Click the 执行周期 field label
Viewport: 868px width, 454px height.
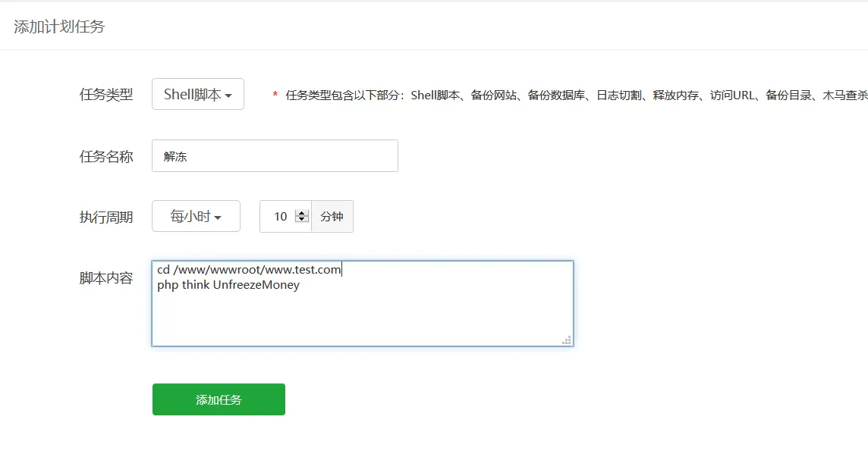tap(106, 216)
